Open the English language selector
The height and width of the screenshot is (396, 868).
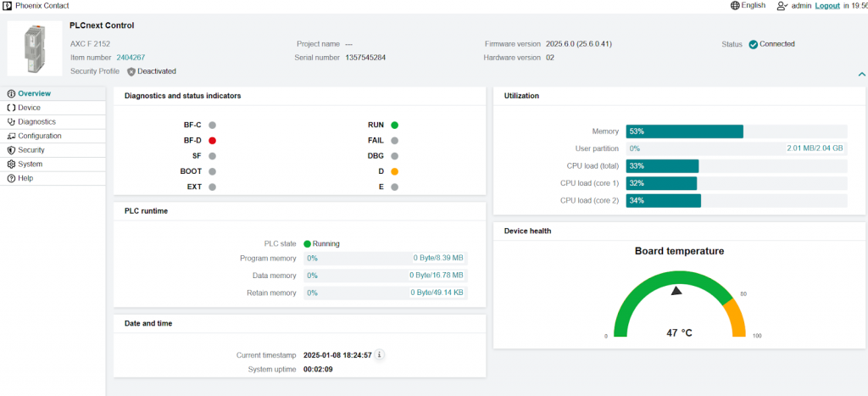pos(753,5)
